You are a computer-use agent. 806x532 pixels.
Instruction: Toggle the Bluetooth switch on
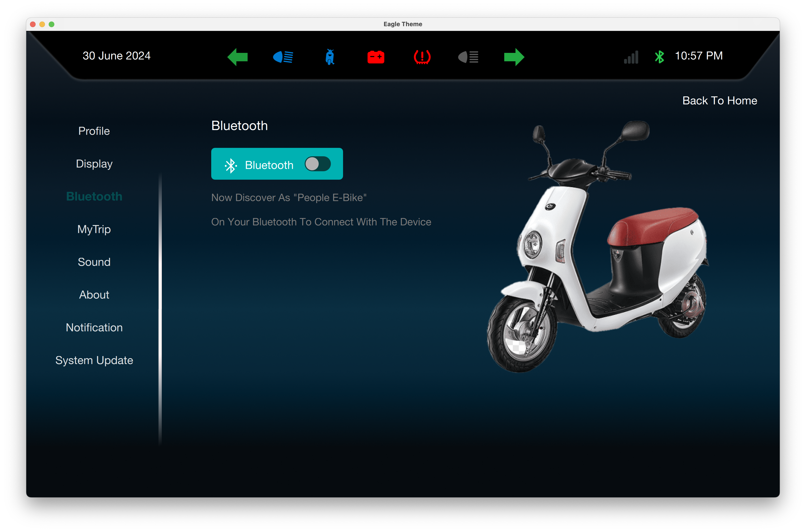pyautogui.click(x=318, y=164)
